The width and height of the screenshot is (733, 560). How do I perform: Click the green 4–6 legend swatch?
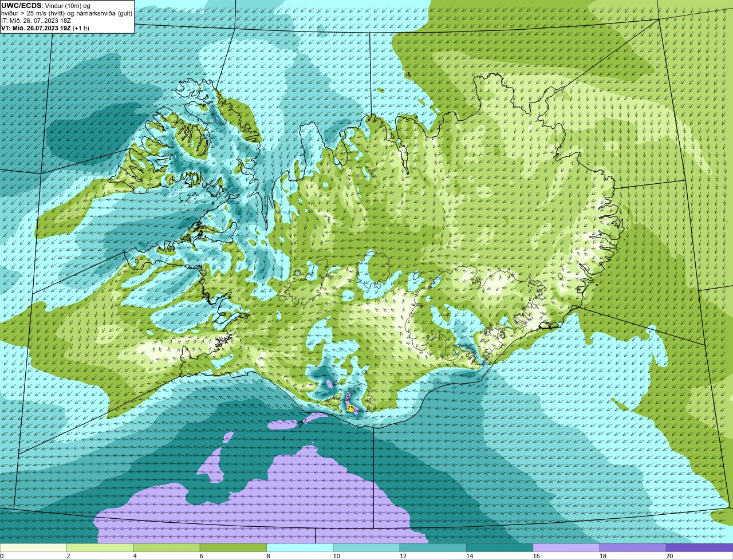[x=166, y=547]
